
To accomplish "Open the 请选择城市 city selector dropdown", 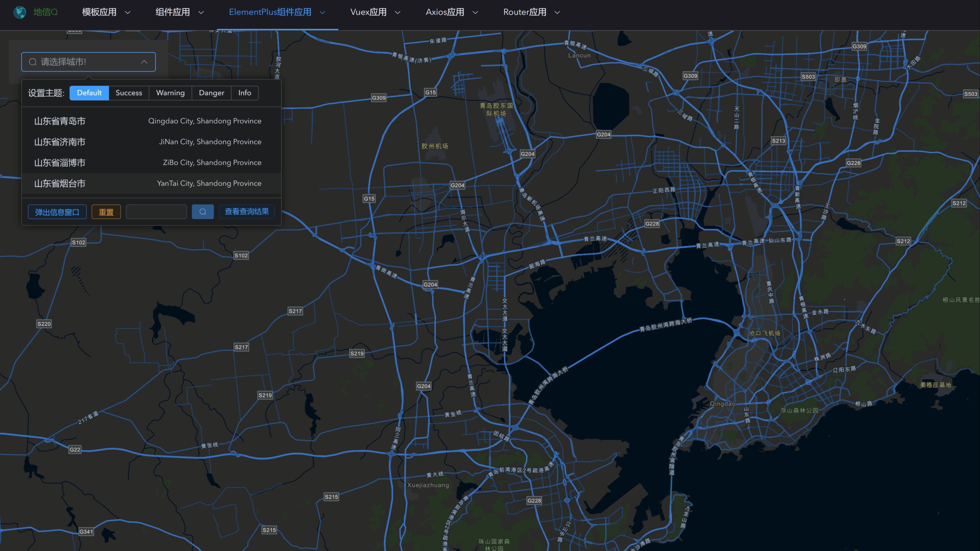I will click(x=88, y=61).
